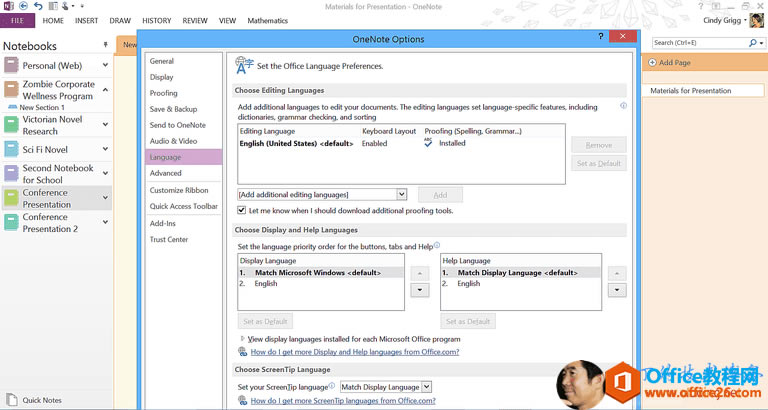Move help language up arrow button
The width and height of the screenshot is (768, 410).
(x=617, y=273)
